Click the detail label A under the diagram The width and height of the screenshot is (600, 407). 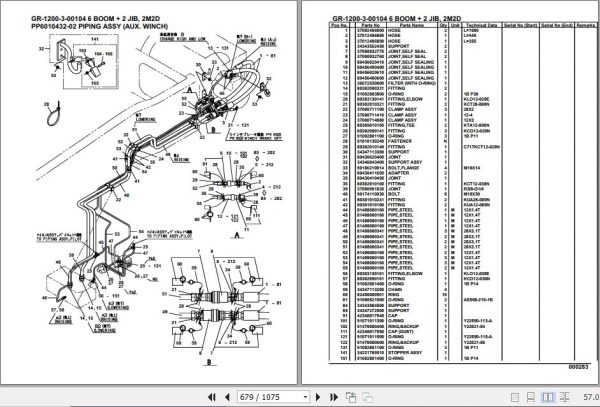tap(237, 235)
